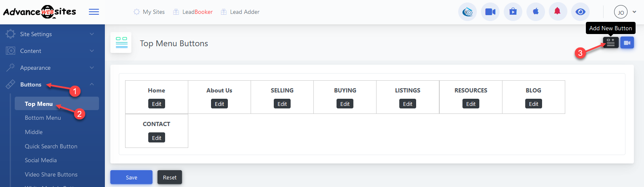Click the Add New Button icon
The image size is (644, 187).
pos(611,42)
